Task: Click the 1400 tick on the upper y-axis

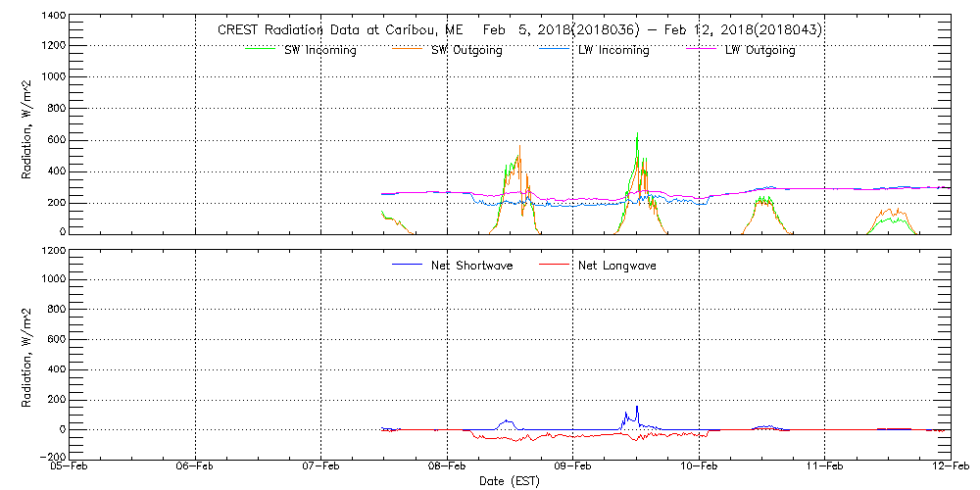Action: click(53, 18)
